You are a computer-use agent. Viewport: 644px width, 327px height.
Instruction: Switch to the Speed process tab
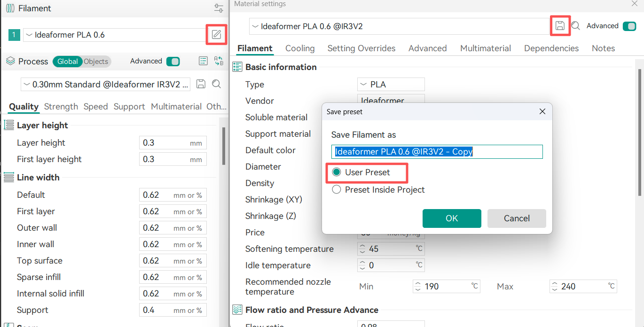pos(96,107)
